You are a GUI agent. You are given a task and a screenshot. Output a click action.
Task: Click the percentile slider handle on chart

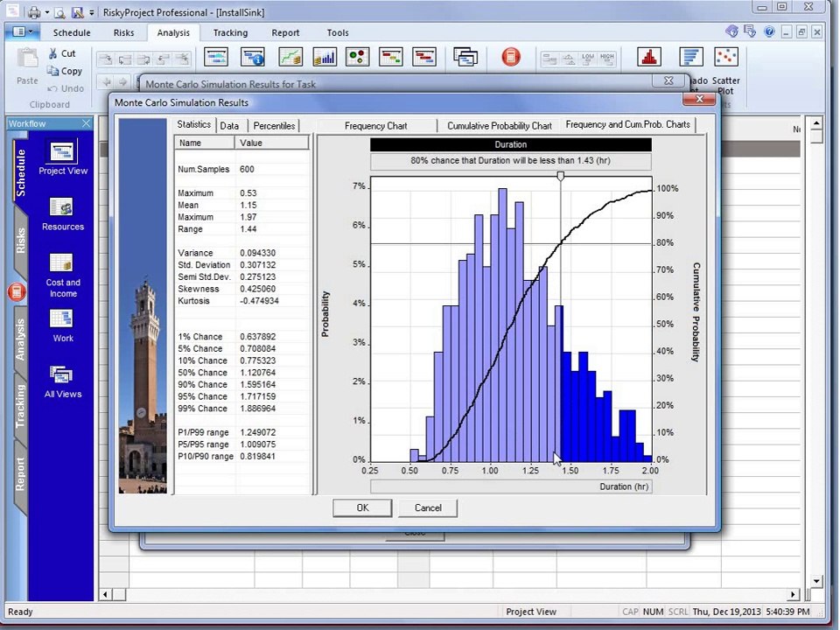pos(560,176)
